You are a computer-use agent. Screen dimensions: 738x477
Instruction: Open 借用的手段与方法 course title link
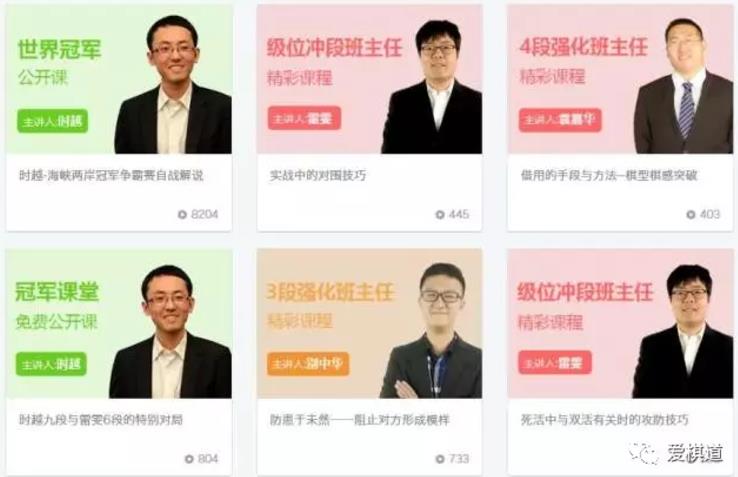tap(609, 176)
